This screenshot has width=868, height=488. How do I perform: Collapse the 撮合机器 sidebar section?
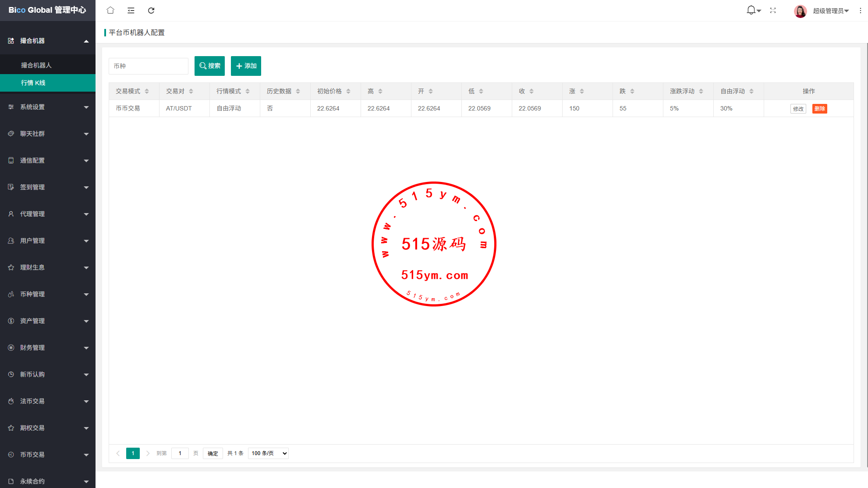(47, 41)
